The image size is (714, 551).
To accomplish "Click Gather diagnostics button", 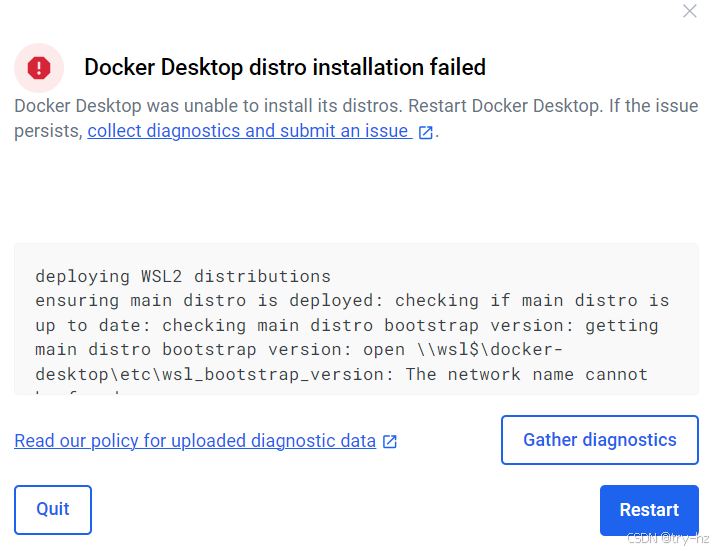I will click(600, 440).
